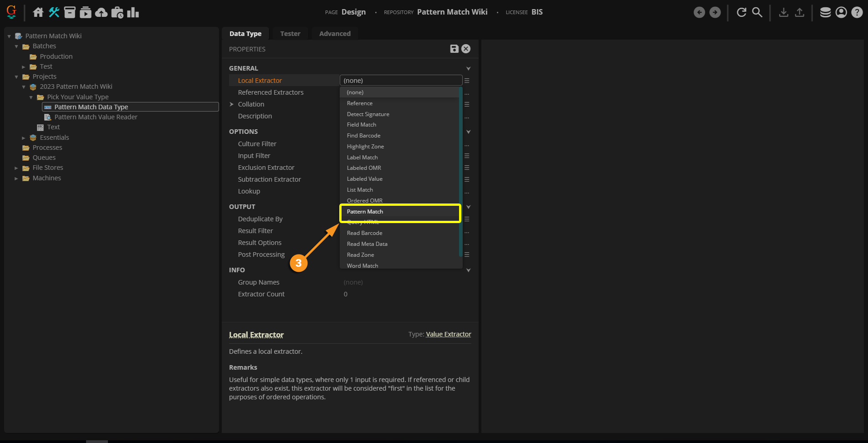
Task: Close the Properties panel with X icon
Action: coord(466,49)
